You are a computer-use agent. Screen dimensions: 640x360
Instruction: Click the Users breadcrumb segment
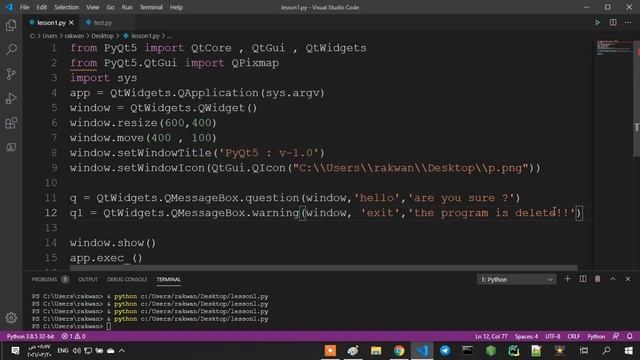(x=50, y=36)
